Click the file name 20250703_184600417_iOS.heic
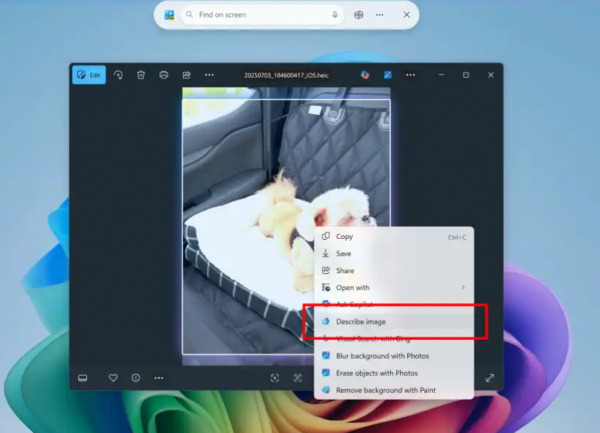This screenshot has width=600, height=433. coord(286,75)
